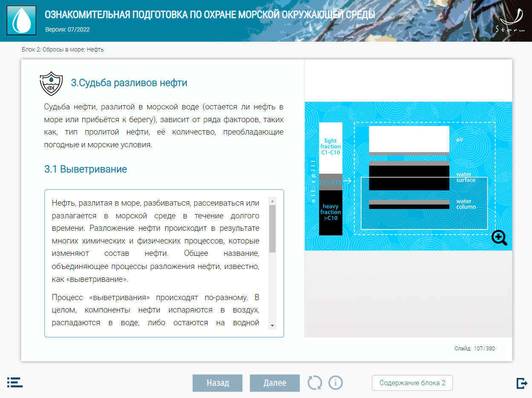Click the shield icon beside section heading

tap(51, 83)
